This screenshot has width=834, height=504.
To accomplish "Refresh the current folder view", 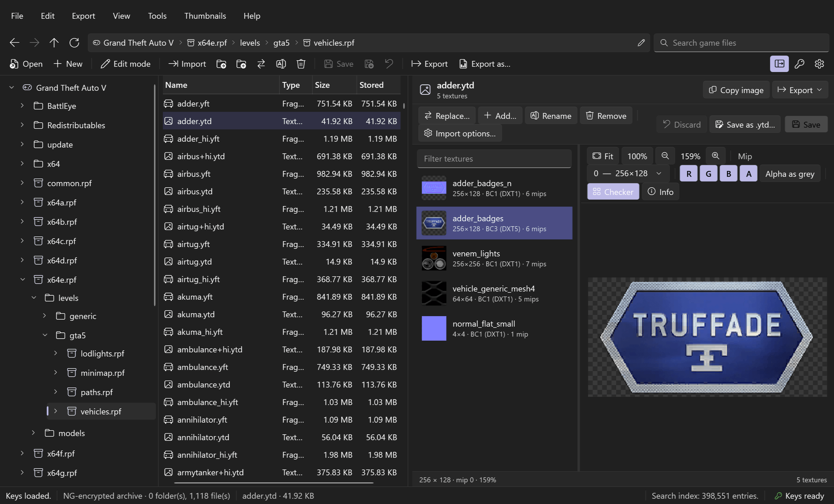I will pos(74,43).
